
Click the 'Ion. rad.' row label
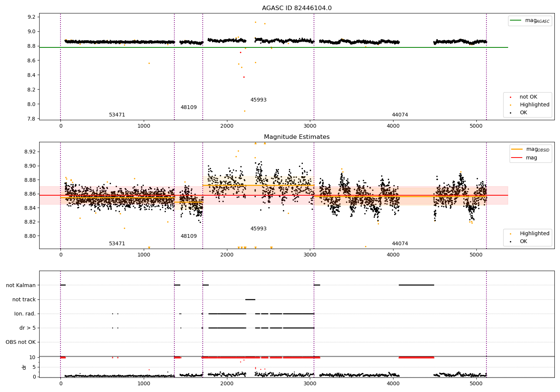[25, 314]
